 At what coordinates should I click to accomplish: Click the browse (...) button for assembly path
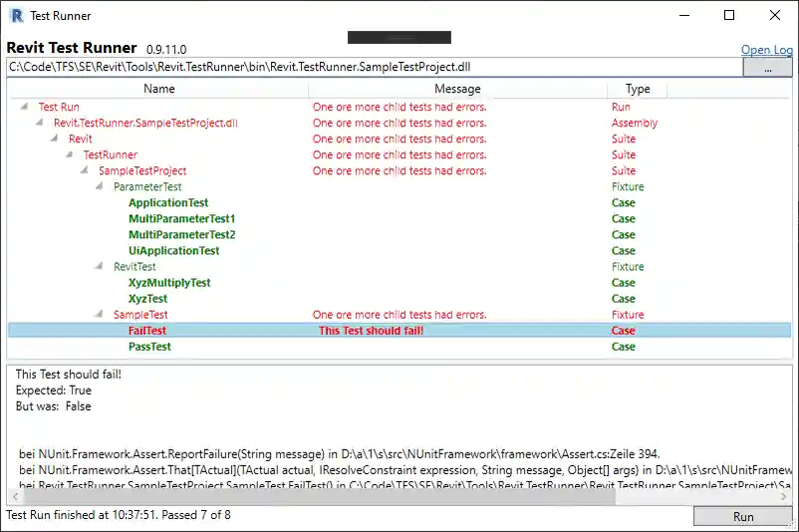[768, 68]
